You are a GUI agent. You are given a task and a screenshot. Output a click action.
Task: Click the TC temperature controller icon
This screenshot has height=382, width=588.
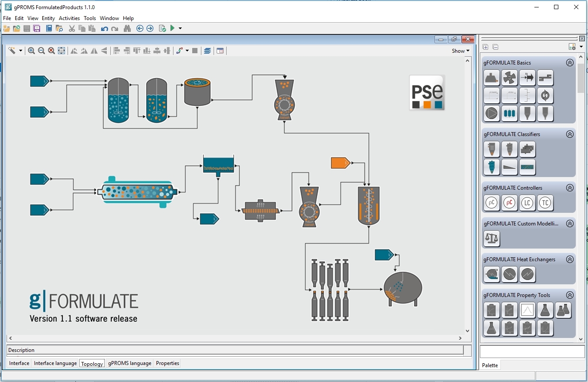pos(545,203)
